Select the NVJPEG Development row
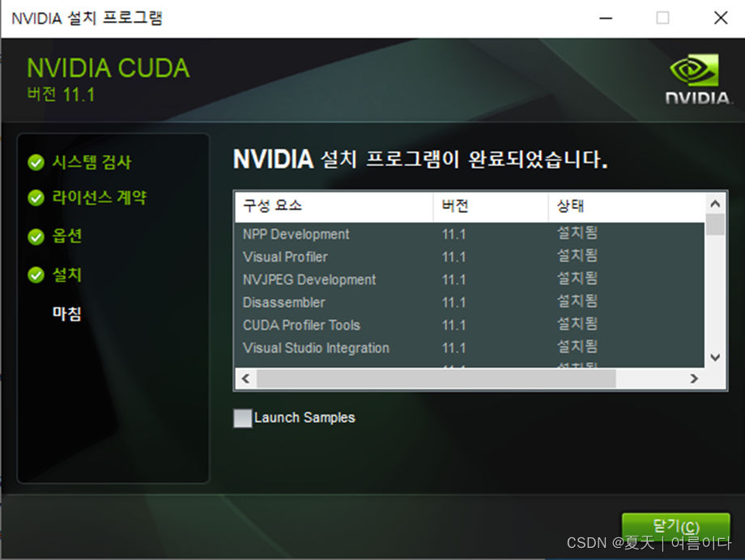Viewport: 745px width, 560px height. [470, 280]
